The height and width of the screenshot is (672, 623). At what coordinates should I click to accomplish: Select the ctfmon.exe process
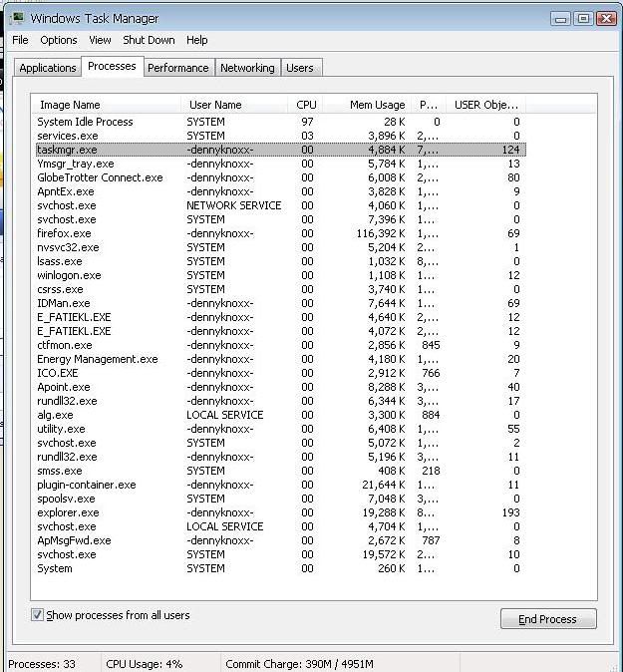pyautogui.click(x=281, y=345)
